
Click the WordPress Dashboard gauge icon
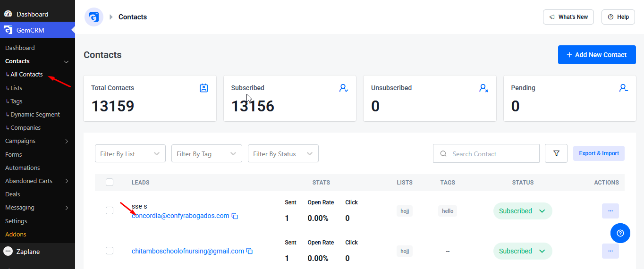point(8,14)
